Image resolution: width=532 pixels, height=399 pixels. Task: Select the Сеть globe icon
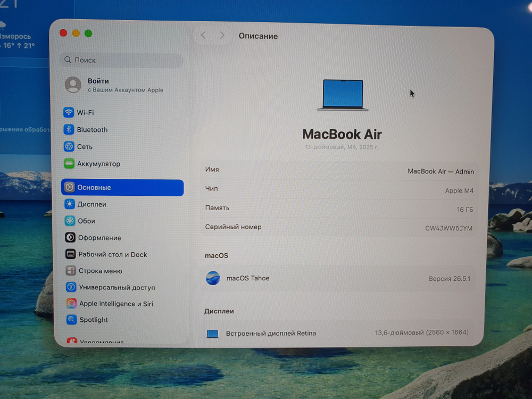coord(69,147)
